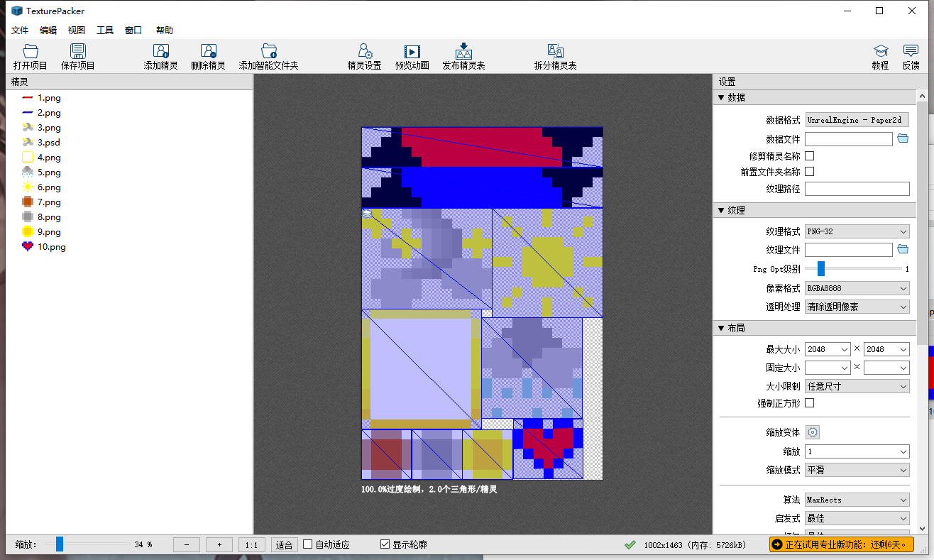Preview animation using the 预览动画 icon
This screenshot has width=934, height=560.
(x=412, y=55)
